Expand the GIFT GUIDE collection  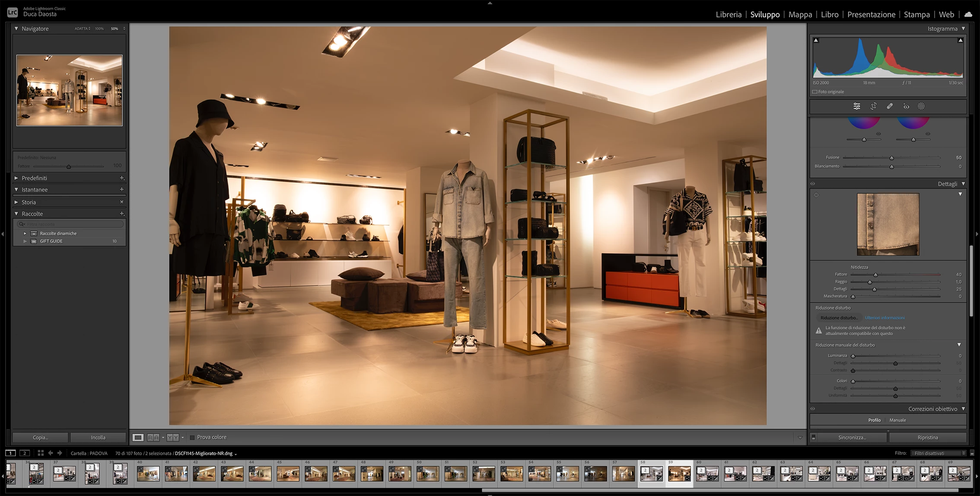click(25, 241)
